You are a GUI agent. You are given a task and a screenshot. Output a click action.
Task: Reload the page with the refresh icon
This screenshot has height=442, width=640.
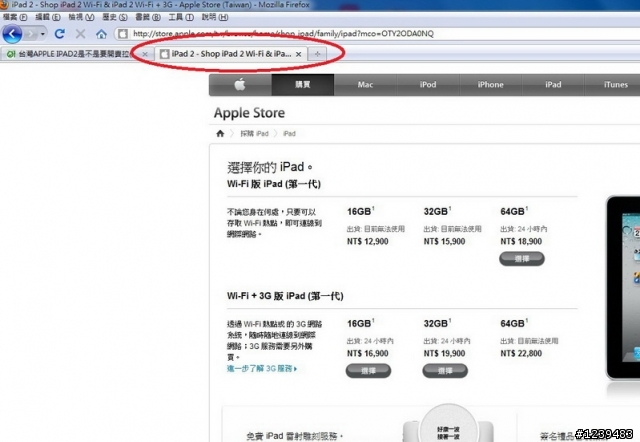pyautogui.click(x=60, y=34)
